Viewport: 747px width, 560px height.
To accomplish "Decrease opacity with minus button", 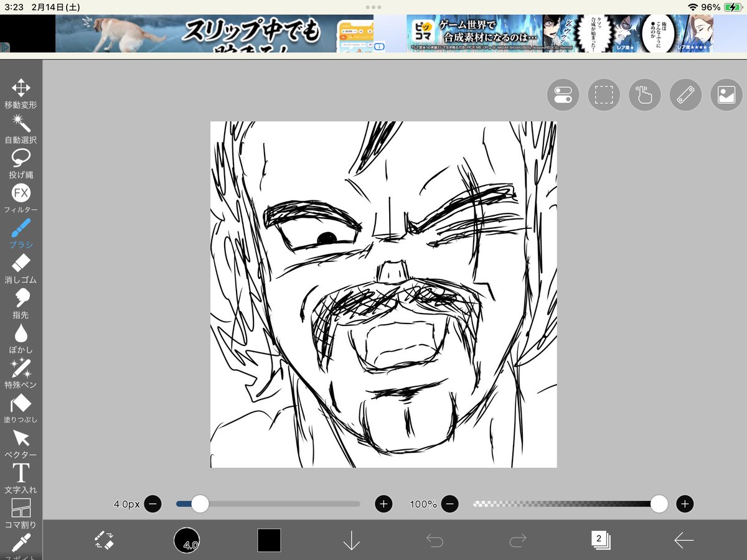I will coord(451,504).
